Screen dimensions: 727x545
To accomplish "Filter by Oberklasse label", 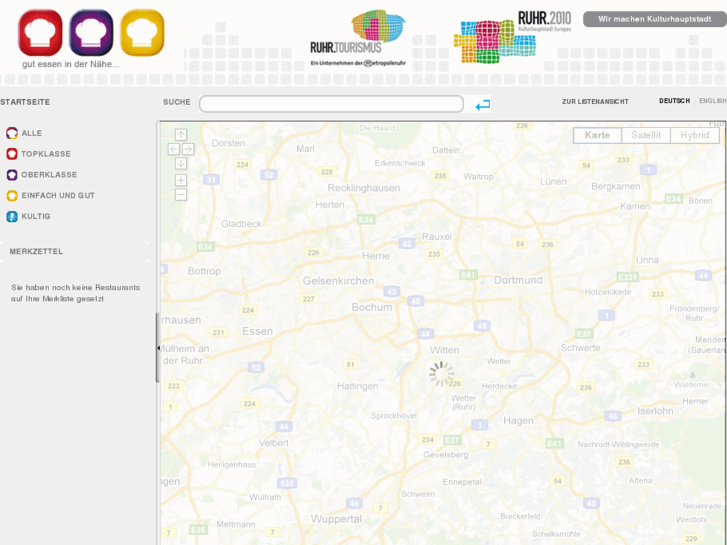I will coord(49,175).
